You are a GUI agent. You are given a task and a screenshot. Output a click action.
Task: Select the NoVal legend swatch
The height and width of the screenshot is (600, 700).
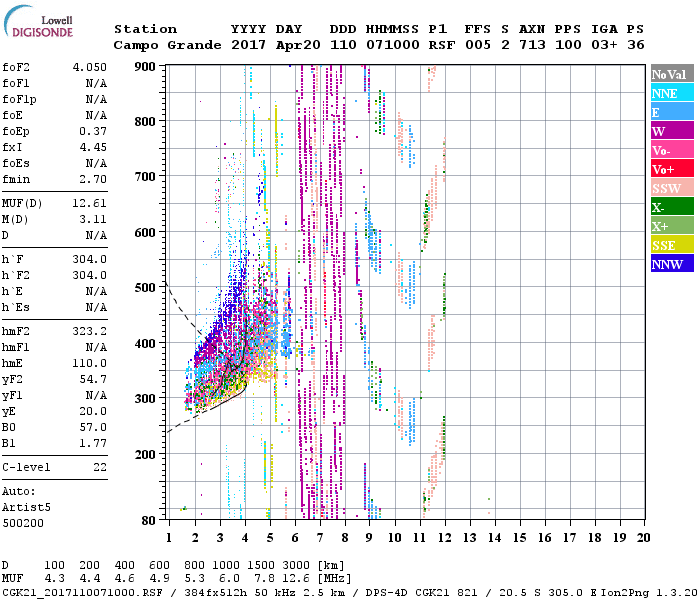(671, 74)
